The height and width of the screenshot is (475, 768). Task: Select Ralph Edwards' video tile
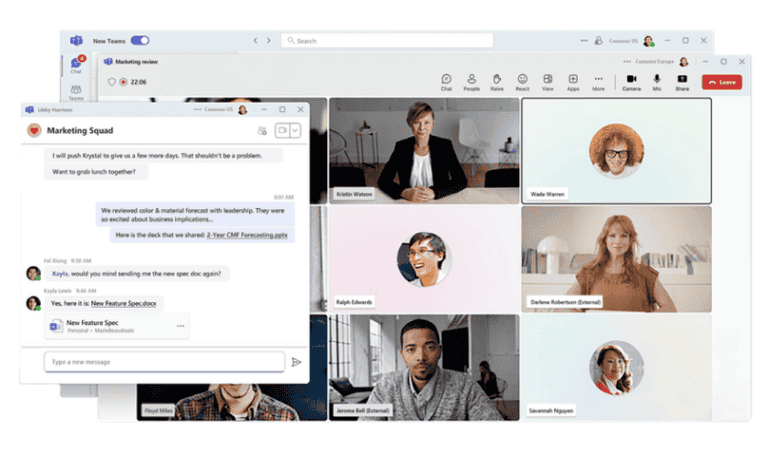pos(424,259)
